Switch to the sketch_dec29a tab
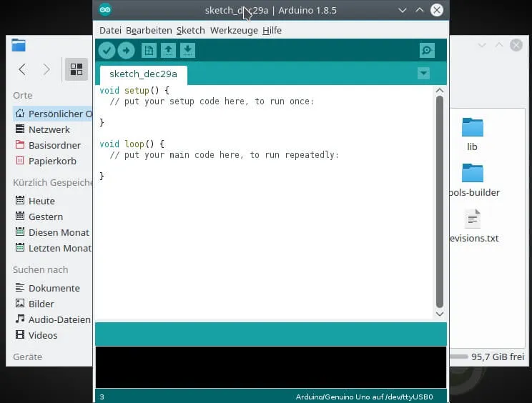Screen dimensions: 532x403 tap(143, 74)
